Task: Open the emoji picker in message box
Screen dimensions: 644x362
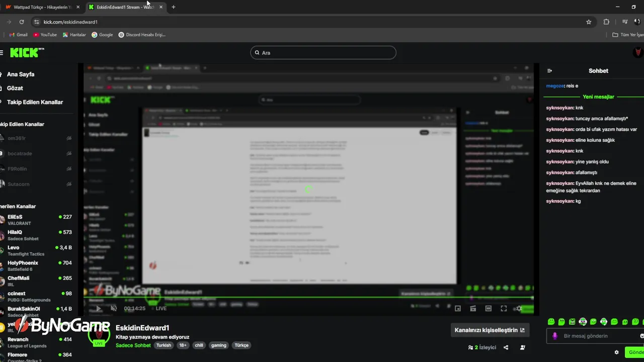Action: coord(642,336)
